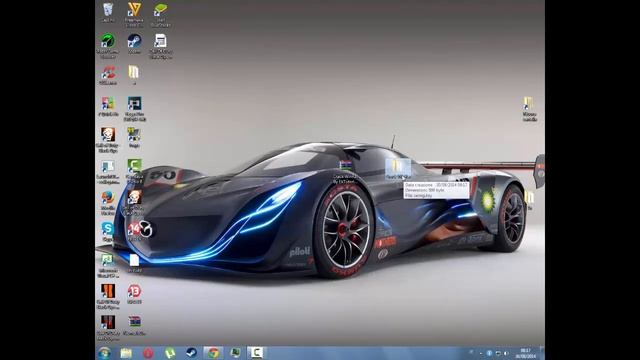Show hidden system tray icons
The image size is (640, 360).
click(480, 353)
